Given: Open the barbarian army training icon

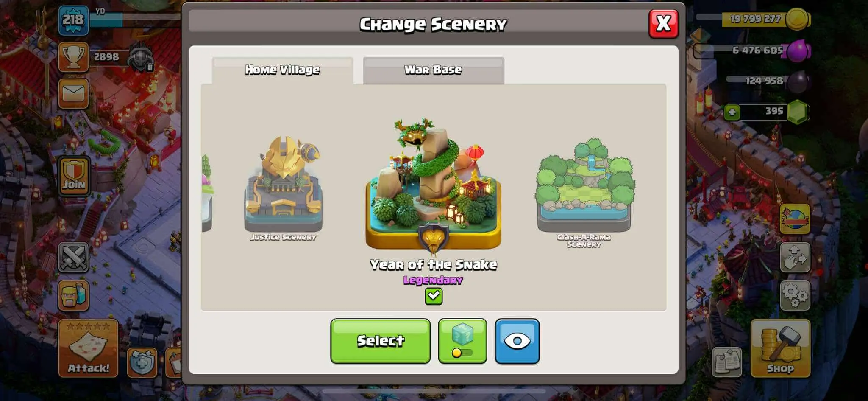Looking at the screenshot, I should tap(73, 295).
